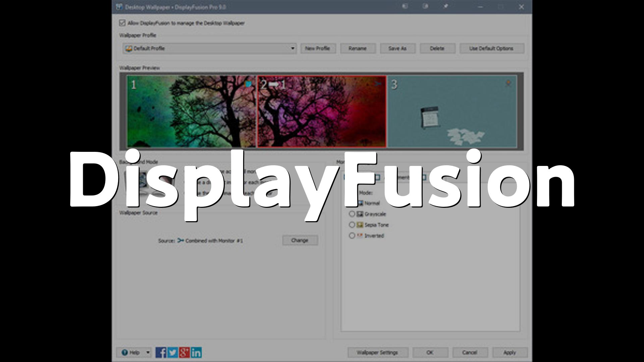Open Wallpaper Settings
Screen dimensions: 644x362
pos(378,352)
